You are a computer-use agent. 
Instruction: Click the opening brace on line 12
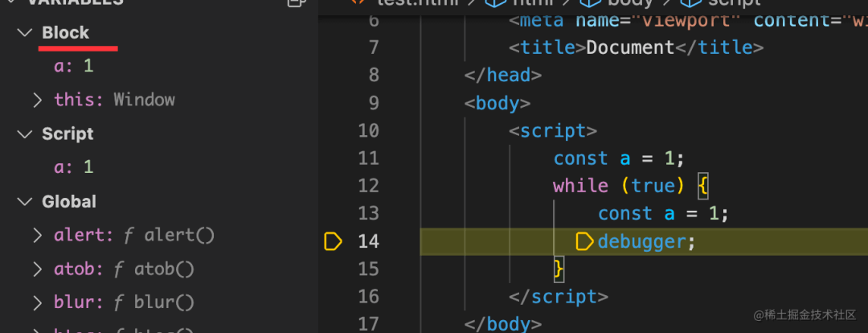click(x=702, y=186)
